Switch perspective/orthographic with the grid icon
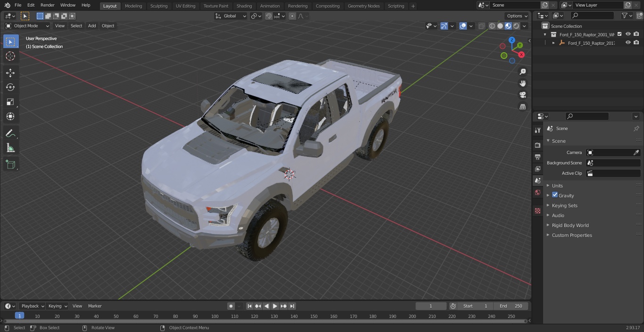This screenshot has height=332, width=644. tap(523, 107)
